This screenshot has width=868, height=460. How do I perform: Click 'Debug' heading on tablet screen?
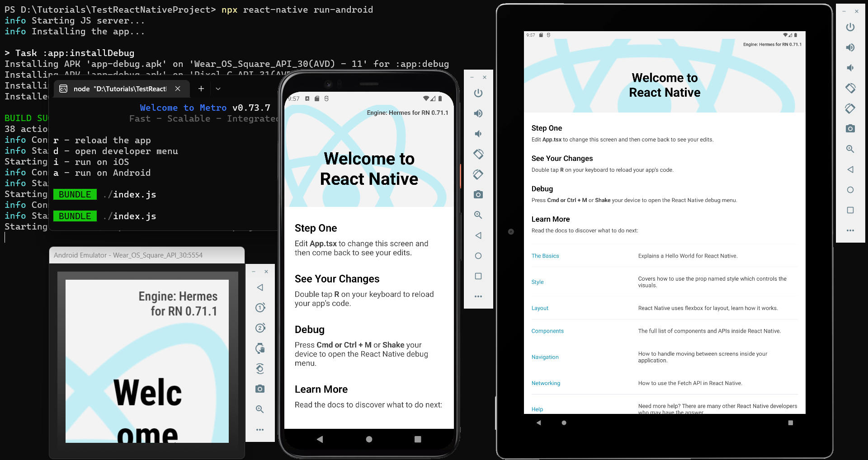542,189
